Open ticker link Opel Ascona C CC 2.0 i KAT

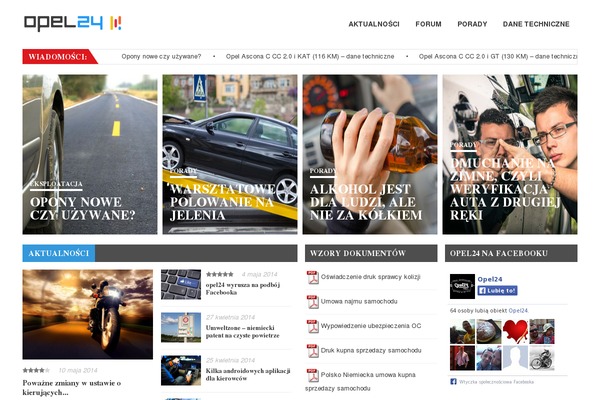pos(310,56)
